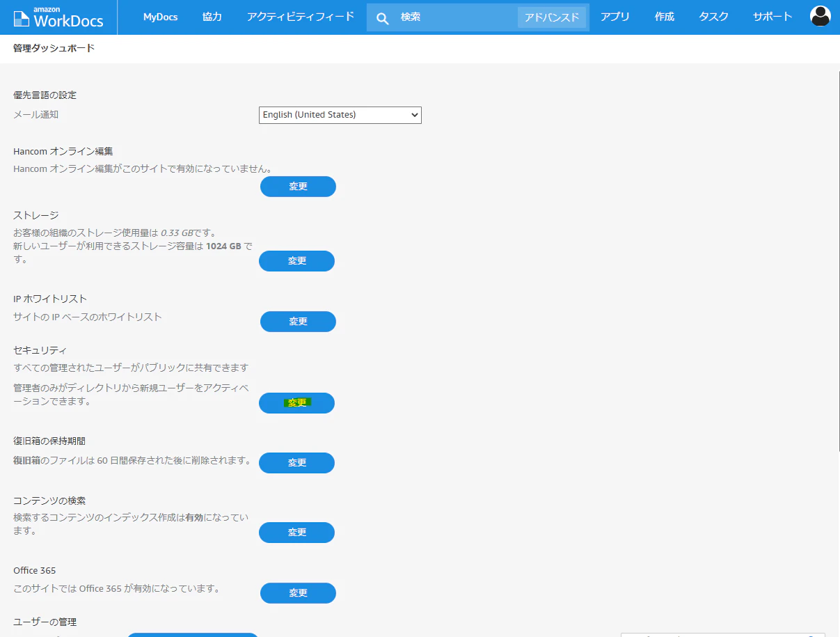Open the MyDocs tab
The image size is (840, 637).
pyautogui.click(x=160, y=17)
